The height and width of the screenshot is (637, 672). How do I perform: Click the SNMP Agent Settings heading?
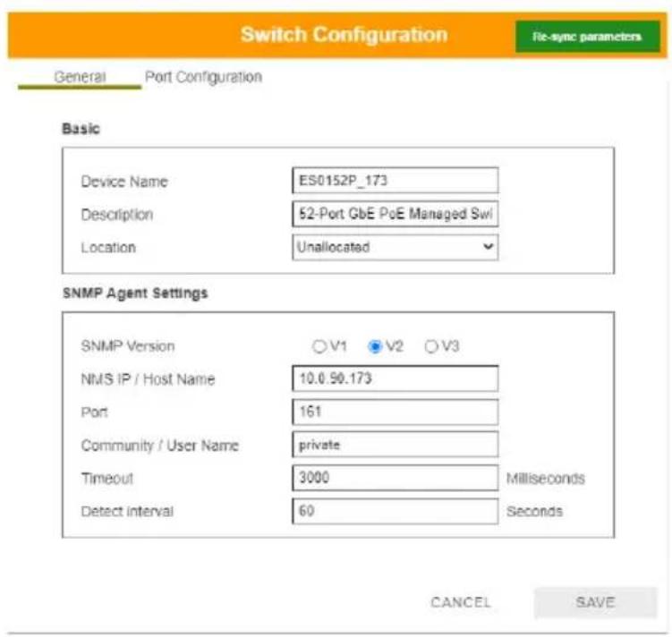point(135,293)
